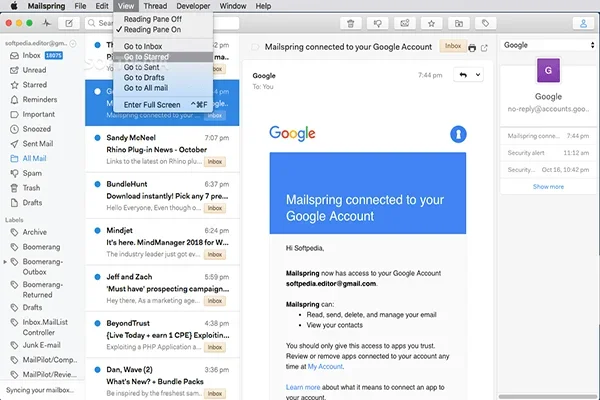The height and width of the screenshot is (400, 600).
Task: Select the Junk E-mail label
Action: (x=42, y=345)
